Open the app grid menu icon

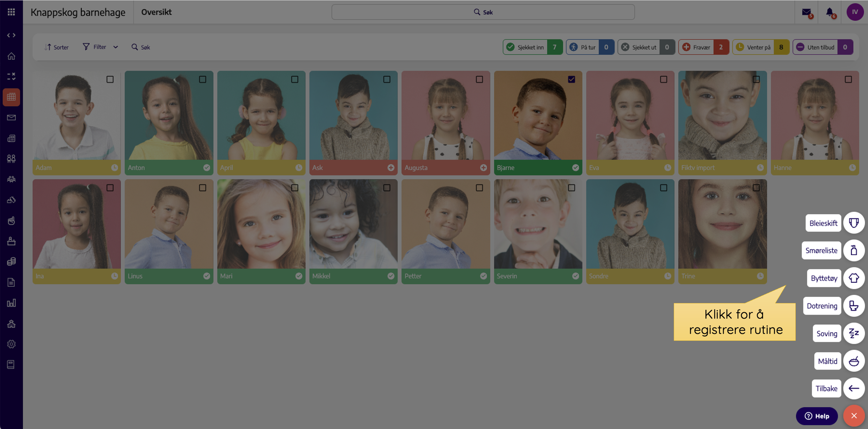11,12
